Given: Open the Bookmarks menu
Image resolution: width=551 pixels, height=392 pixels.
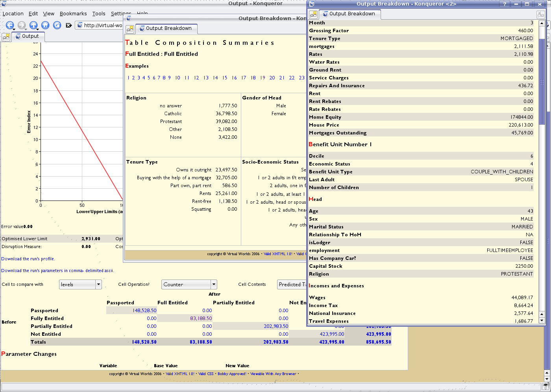Looking at the screenshot, I should [x=73, y=13].
